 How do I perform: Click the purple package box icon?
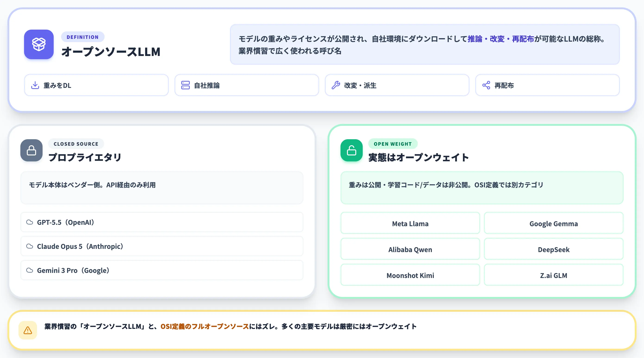[x=39, y=44]
